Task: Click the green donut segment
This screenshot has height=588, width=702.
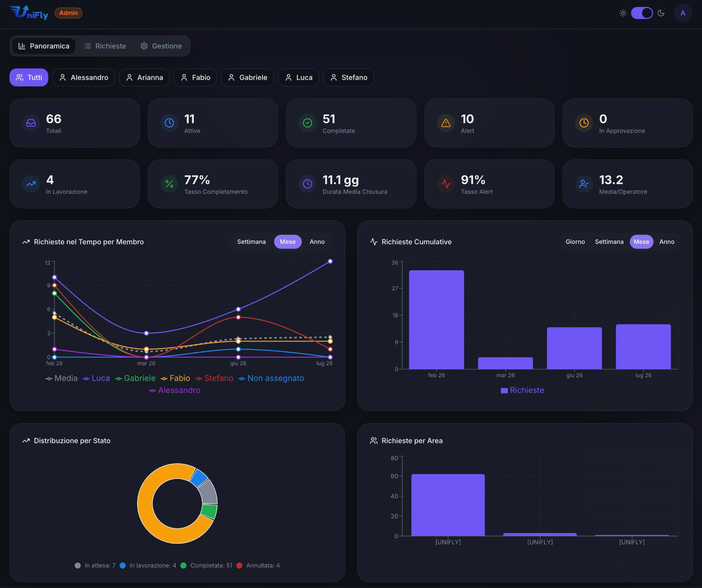Action: point(210,511)
